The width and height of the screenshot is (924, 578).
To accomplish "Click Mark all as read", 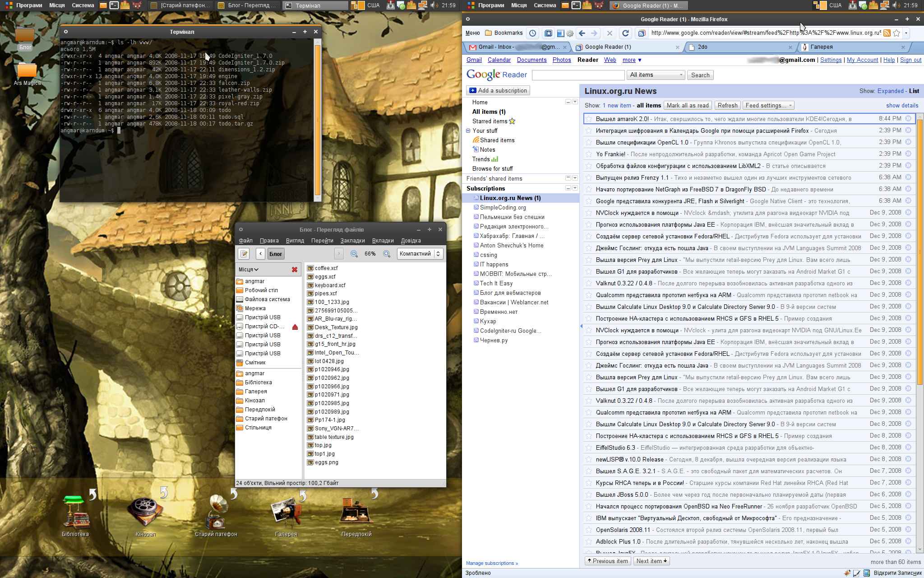I will [688, 105].
